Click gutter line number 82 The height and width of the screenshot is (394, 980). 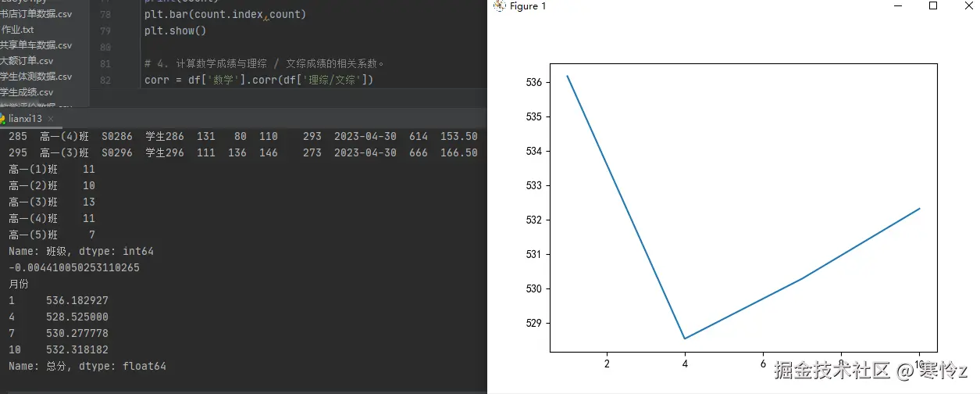tap(105, 80)
